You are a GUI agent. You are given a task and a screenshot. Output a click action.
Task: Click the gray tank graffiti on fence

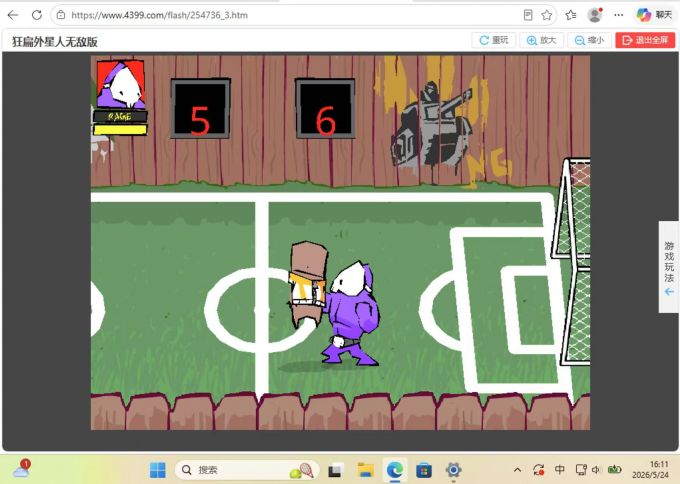pyautogui.click(x=431, y=130)
